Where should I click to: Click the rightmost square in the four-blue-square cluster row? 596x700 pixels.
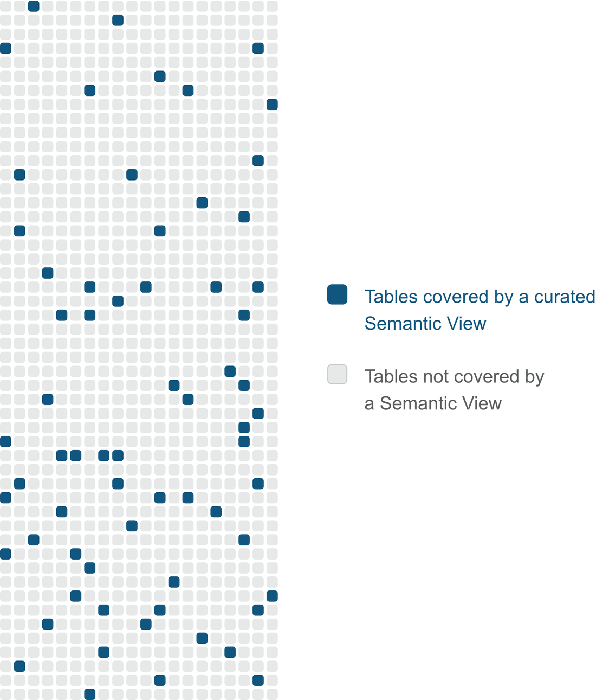[118, 455]
